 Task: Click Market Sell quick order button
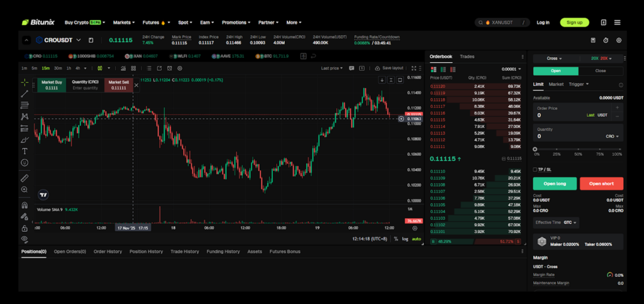click(x=119, y=85)
